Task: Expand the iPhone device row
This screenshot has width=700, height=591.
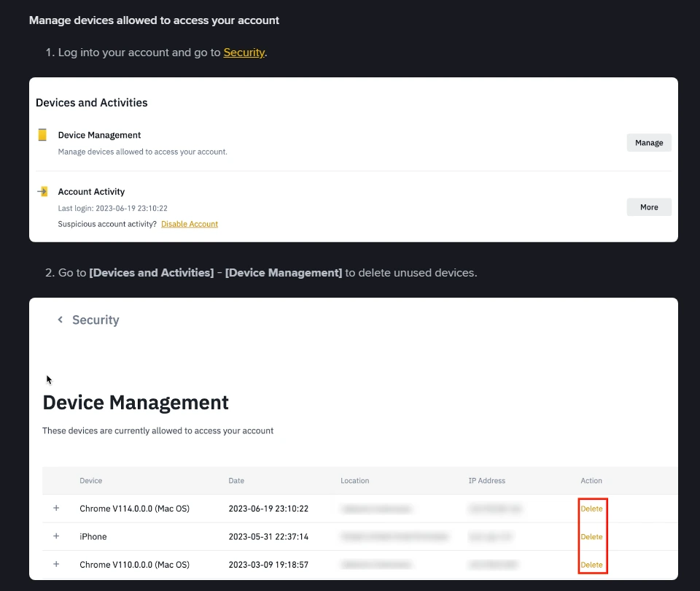Action: point(56,536)
